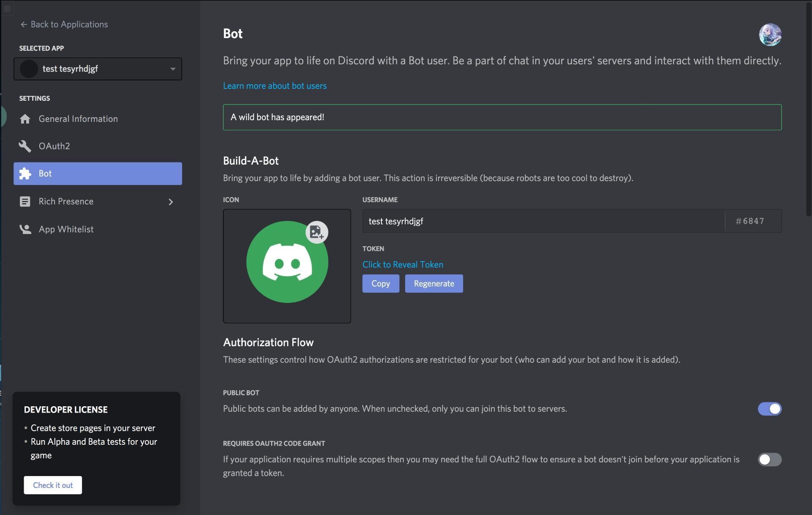Click the Bot puzzle piece icon

[25, 174]
